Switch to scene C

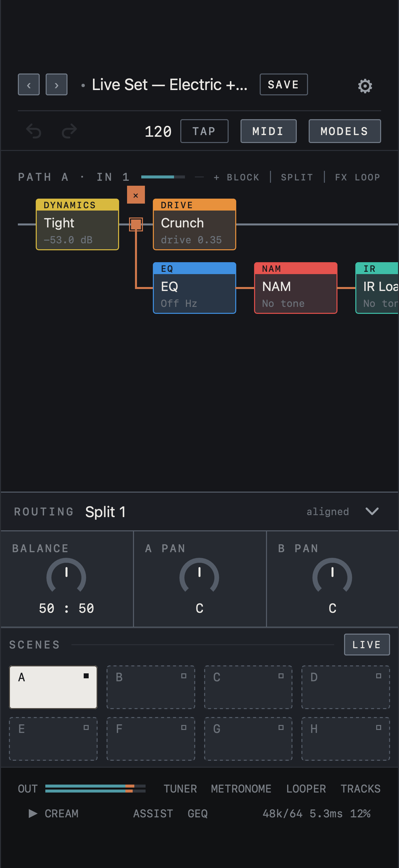(x=248, y=687)
